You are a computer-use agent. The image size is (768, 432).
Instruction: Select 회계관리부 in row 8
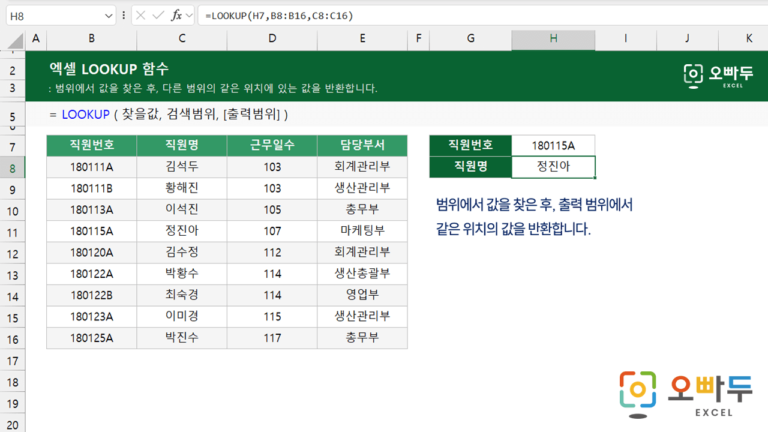tap(362, 167)
